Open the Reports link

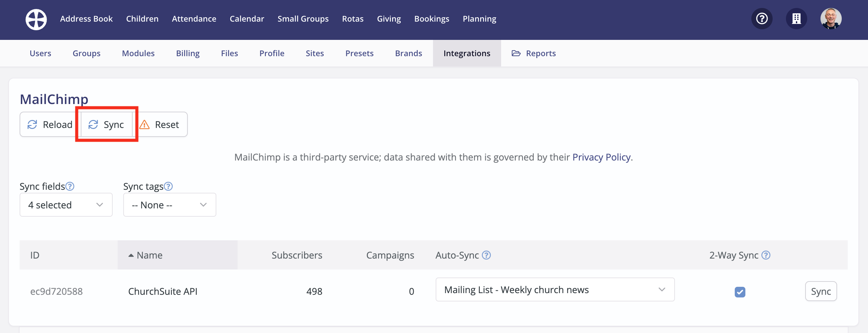tap(534, 53)
